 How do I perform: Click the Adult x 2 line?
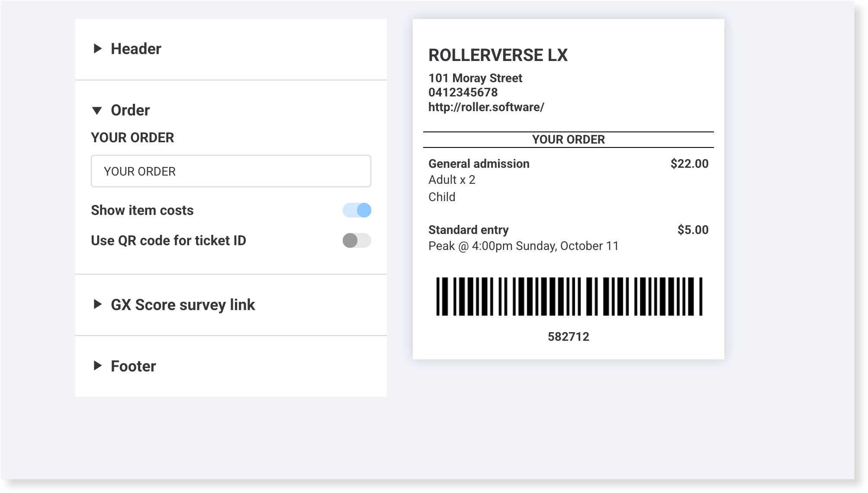point(452,180)
